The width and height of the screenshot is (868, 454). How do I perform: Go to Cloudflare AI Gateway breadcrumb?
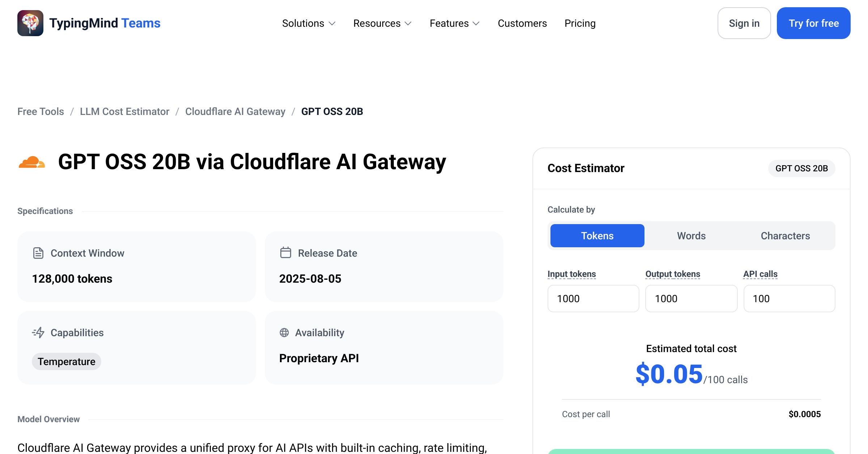coord(235,111)
